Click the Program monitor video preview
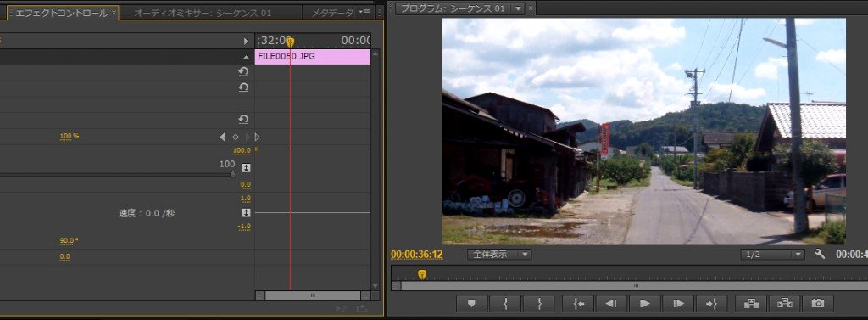 644,132
